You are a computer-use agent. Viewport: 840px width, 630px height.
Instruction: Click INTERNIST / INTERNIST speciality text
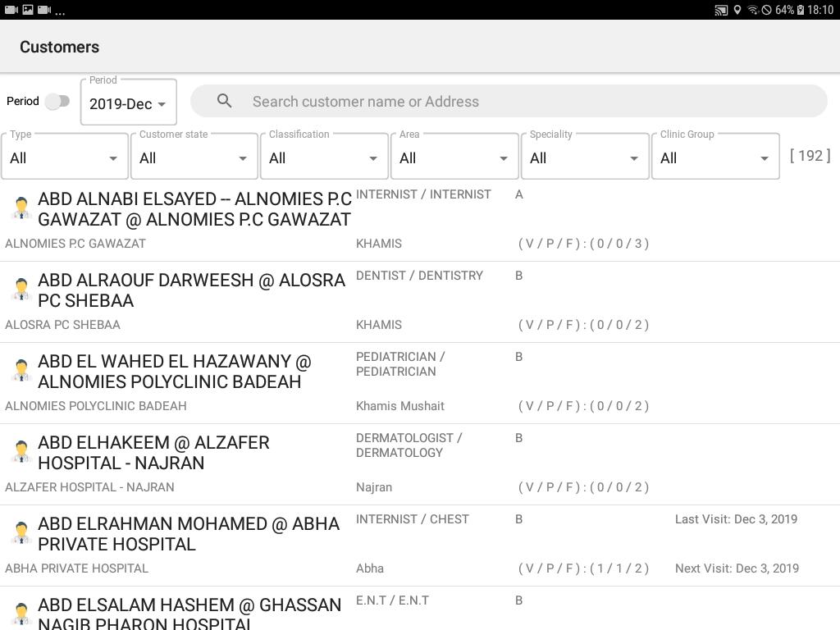tap(423, 194)
